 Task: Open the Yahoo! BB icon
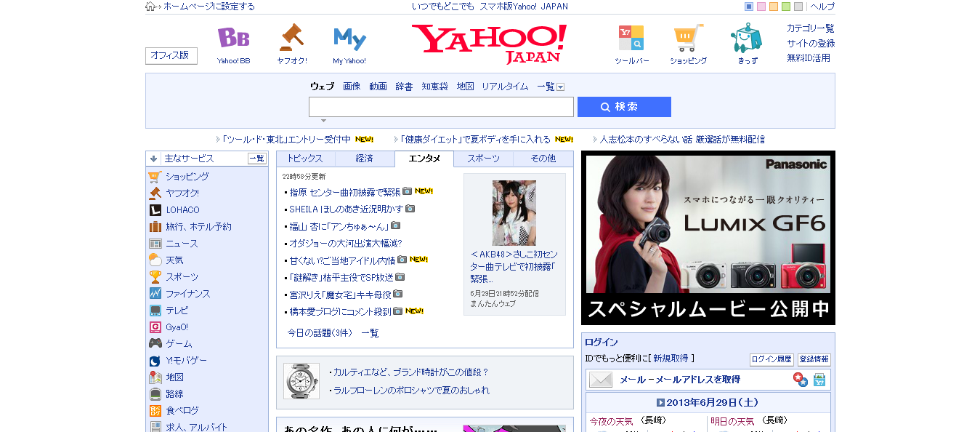tap(233, 37)
